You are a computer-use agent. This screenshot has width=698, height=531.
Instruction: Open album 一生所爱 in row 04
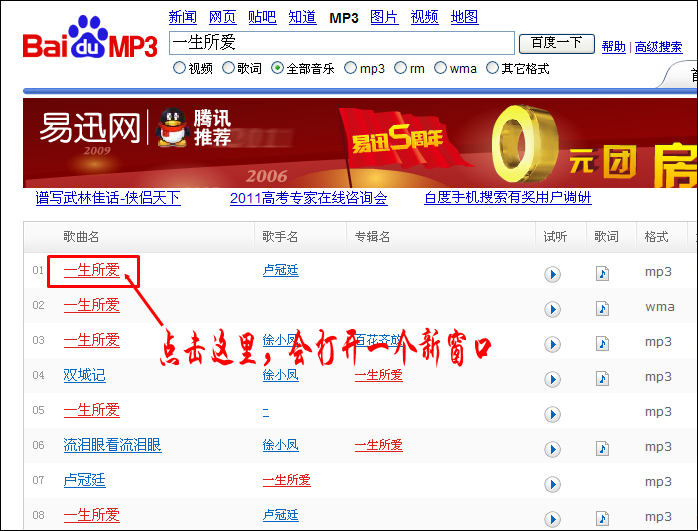tap(379, 375)
